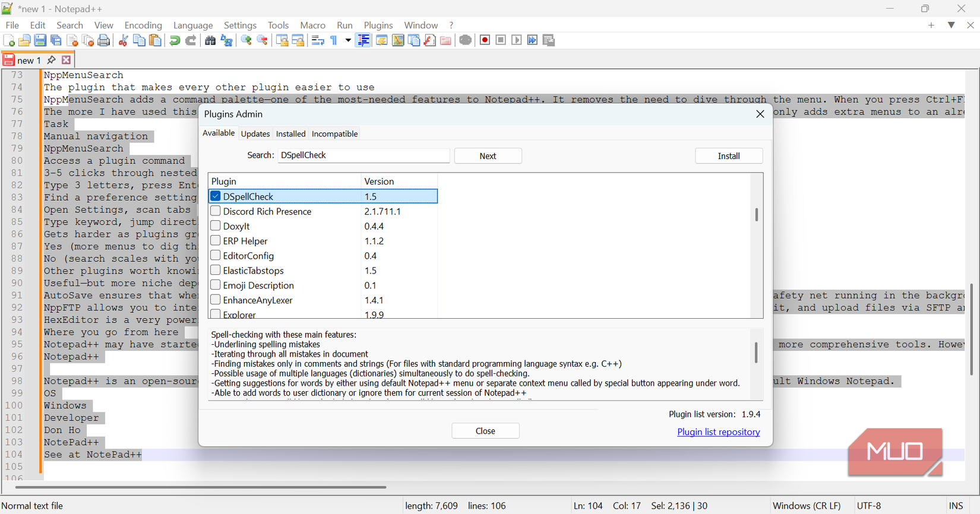Cut the selection with the scissors icon
Viewport: 980px width, 514px height.
(x=124, y=40)
